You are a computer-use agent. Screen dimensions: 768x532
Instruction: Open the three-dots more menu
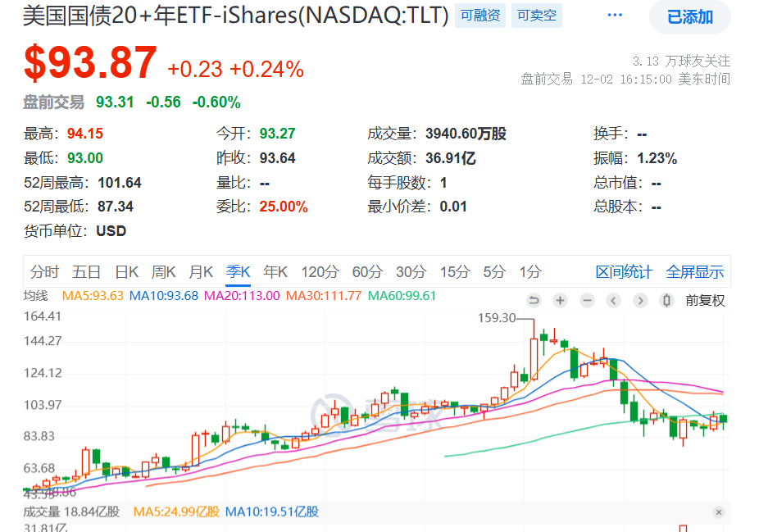(615, 16)
